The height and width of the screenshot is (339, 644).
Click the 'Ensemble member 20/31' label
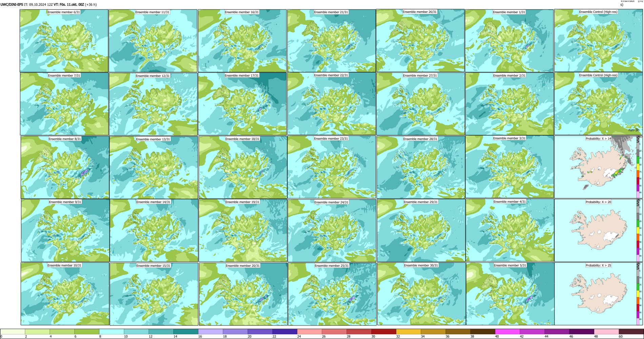tap(243, 266)
